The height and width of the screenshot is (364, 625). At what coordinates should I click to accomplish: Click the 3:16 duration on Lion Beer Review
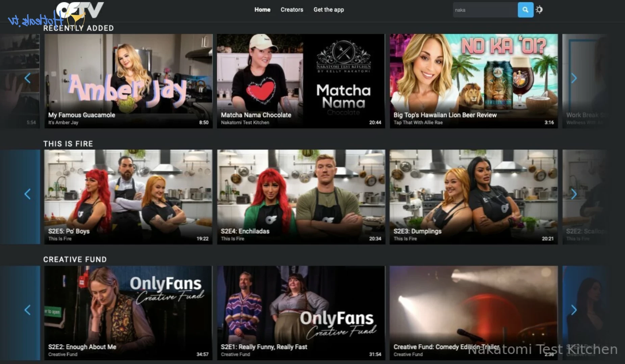tap(549, 123)
